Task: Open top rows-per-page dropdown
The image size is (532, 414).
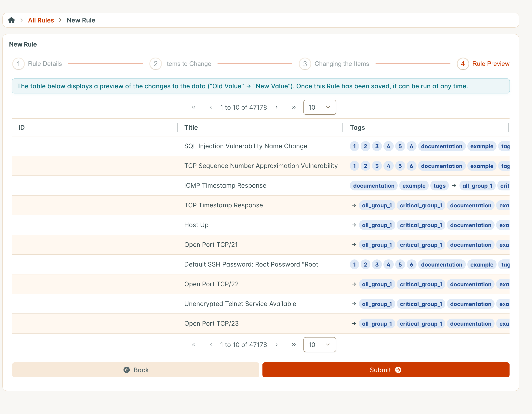Action: pyautogui.click(x=320, y=107)
